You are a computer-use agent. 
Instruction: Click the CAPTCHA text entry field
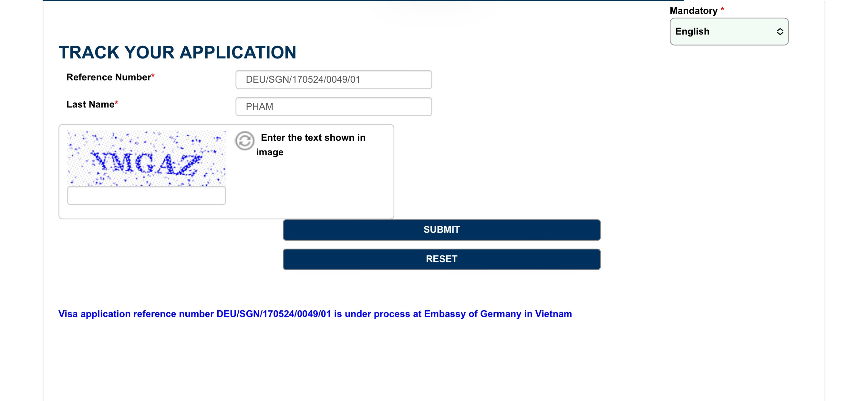click(147, 196)
